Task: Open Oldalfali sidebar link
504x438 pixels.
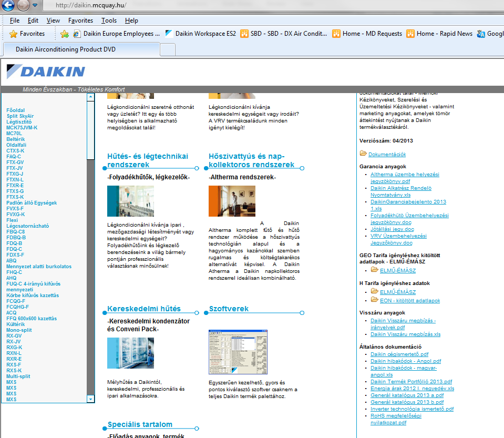Action: tap(16, 145)
